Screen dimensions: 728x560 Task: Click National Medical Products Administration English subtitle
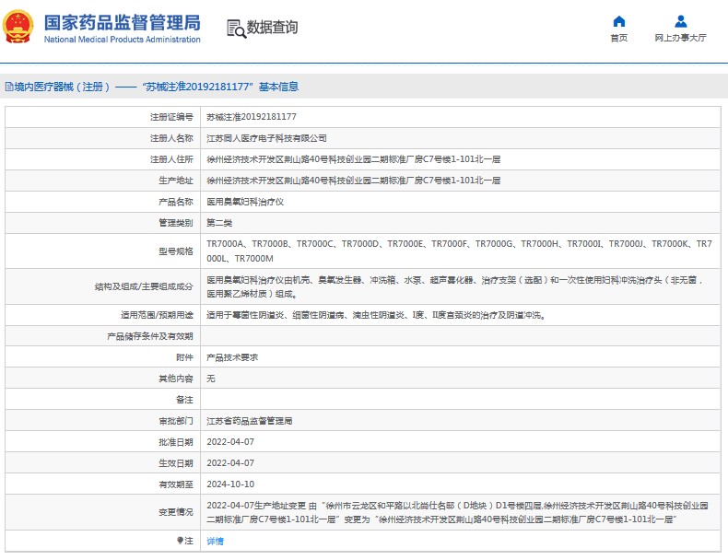123,40
